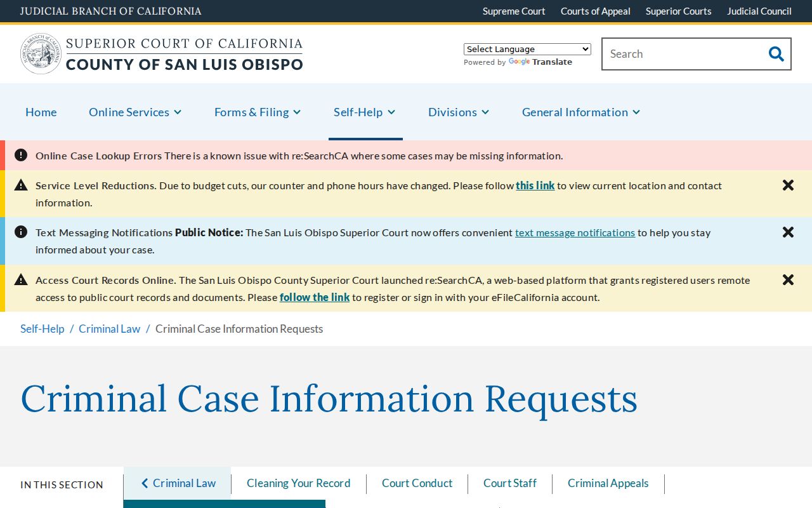812x508 pixels.
Task: Click the Self-Help breadcrumb
Action: [43, 329]
